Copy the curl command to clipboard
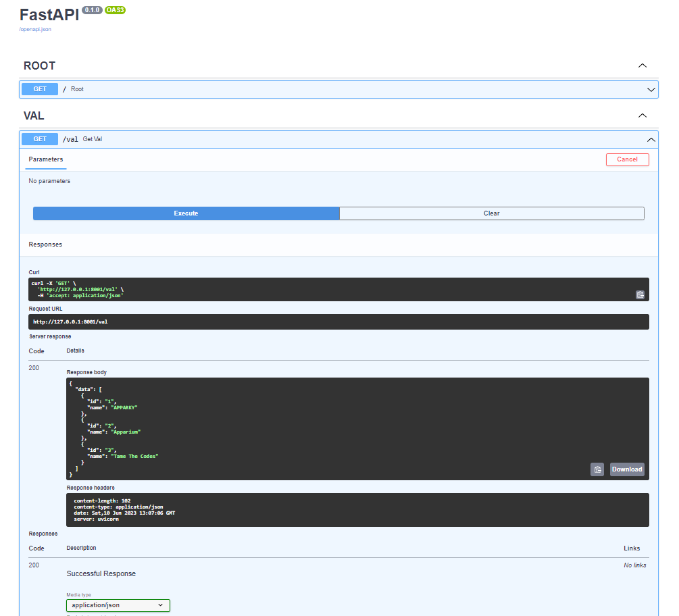Screen dimensions: 679x616 coord(640,294)
